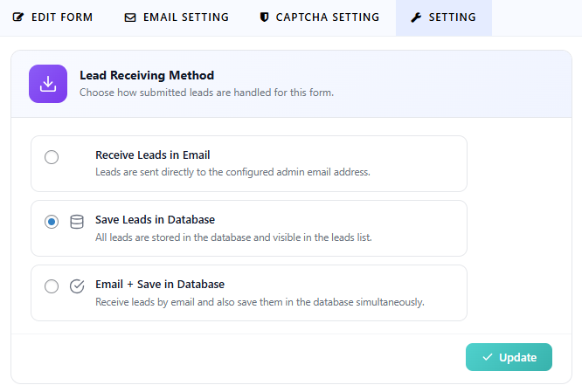The height and width of the screenshot is (392, 582).
Task: Click the shield icon beside Captcha Setting
Action: (265, 17)
